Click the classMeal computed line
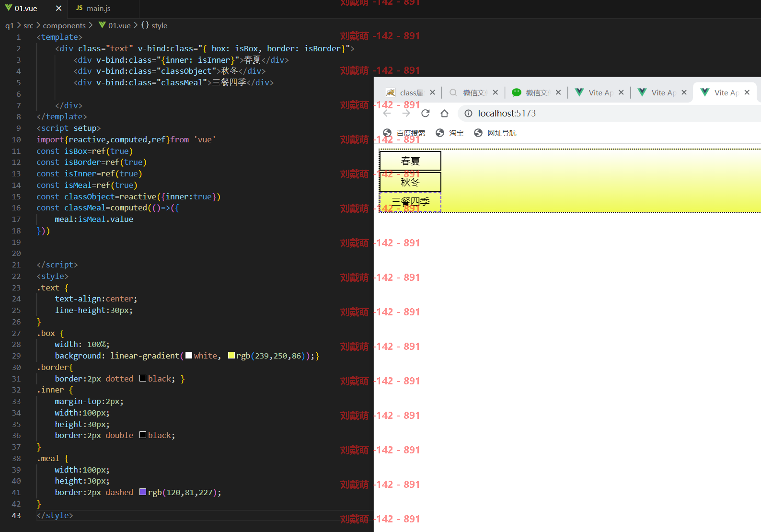The image size is (761, 532). (x=108, y=208)
